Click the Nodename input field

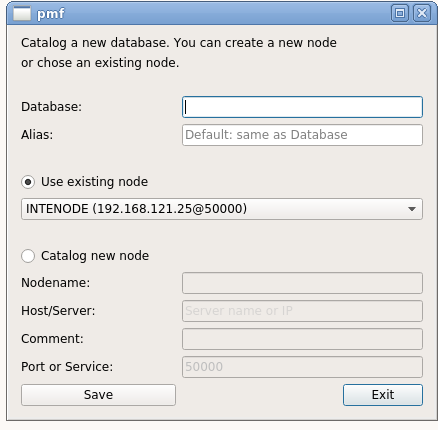tap(302, 283)
